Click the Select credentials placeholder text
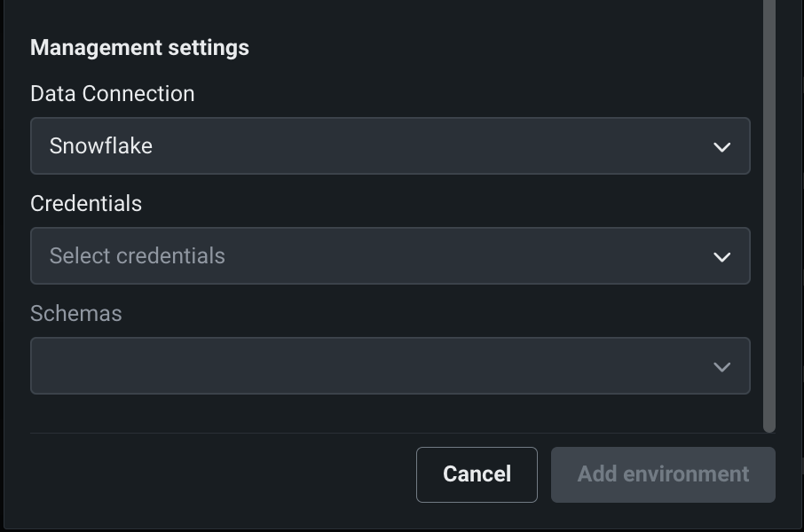 click(138, 256)
